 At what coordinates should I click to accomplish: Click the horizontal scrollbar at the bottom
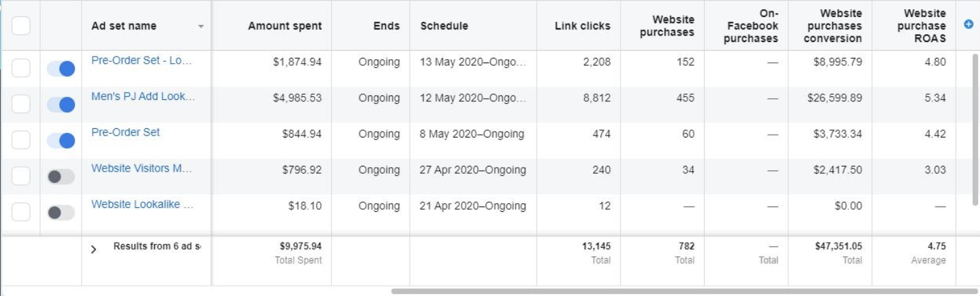point(684,291)
